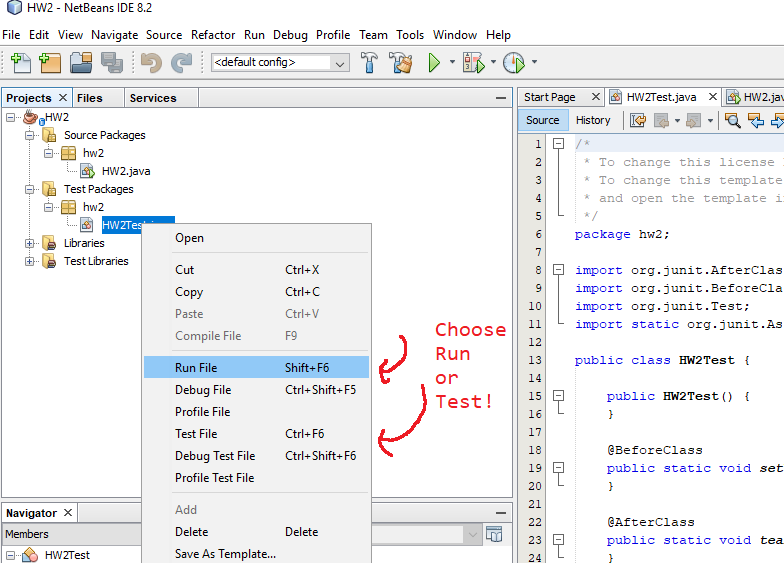784x563 pixels.
Task: Click the 'package hw2;' code line
Action: tap(622, 234)
